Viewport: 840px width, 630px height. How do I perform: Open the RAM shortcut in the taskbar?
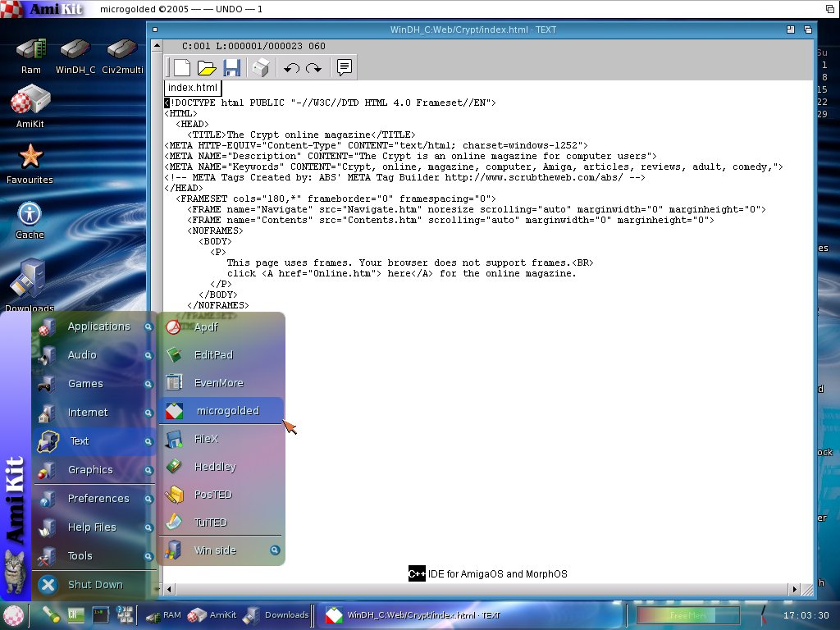coord(163,615)
